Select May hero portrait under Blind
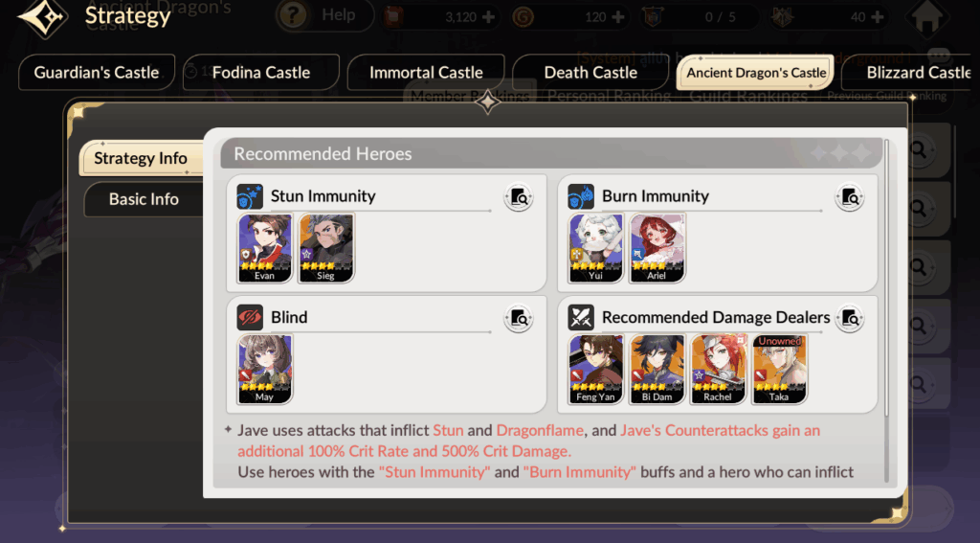Screen dimensions: 980x543 [264, 369]
